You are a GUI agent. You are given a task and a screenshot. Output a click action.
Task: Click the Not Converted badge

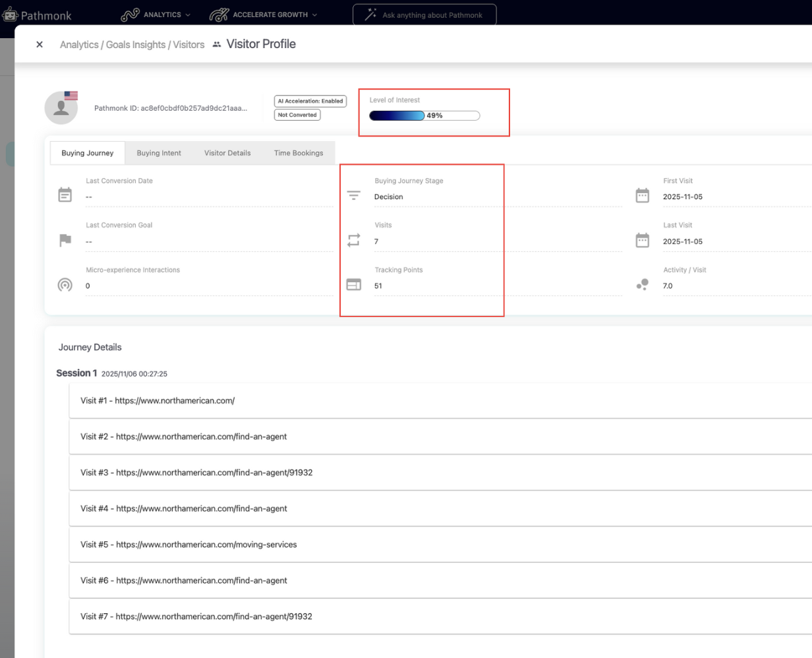click(297, 115)
